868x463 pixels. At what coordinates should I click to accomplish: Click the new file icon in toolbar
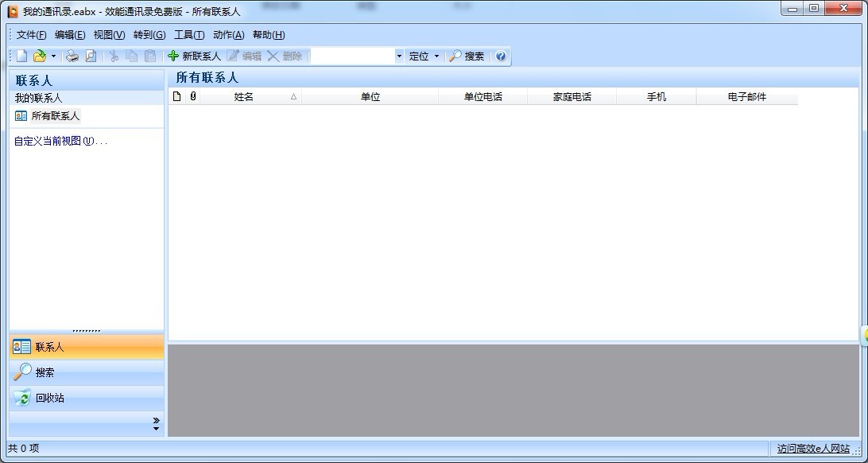click(21, 56)
